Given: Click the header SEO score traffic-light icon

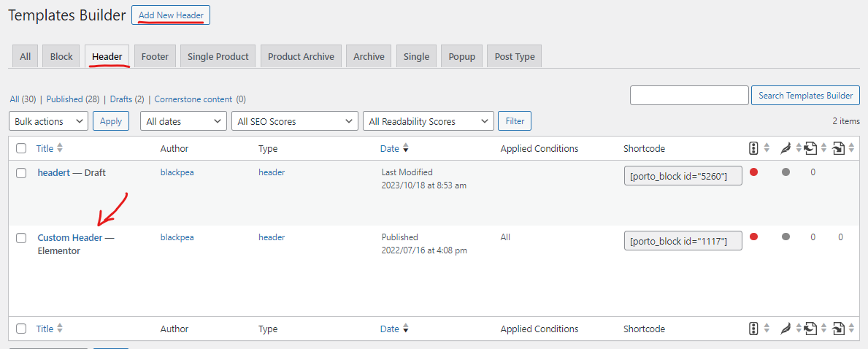Looking at the screenshot, I should 753,148.
